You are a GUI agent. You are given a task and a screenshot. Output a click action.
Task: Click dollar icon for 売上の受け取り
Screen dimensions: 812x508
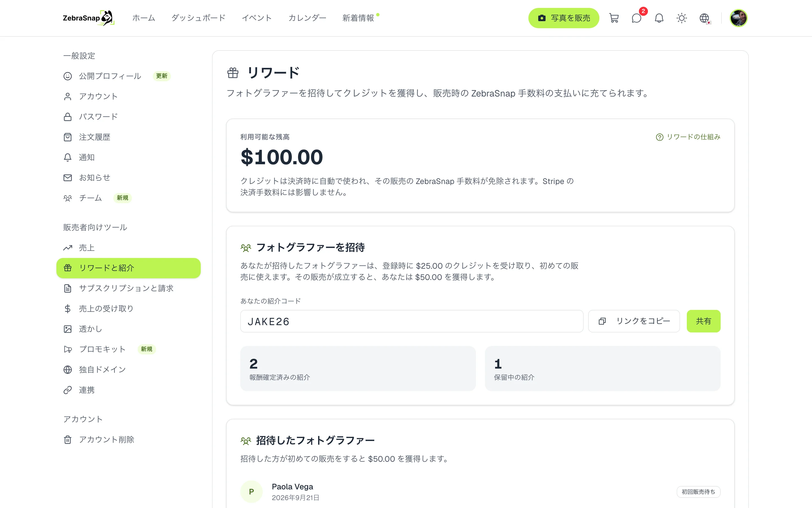[x=68, y=309]
